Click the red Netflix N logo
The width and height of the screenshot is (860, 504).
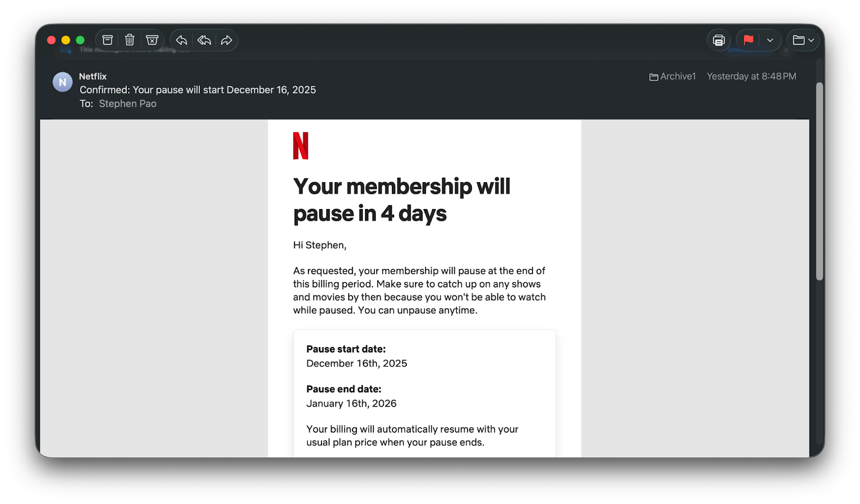pyautogui.click(x=300, y=146)
